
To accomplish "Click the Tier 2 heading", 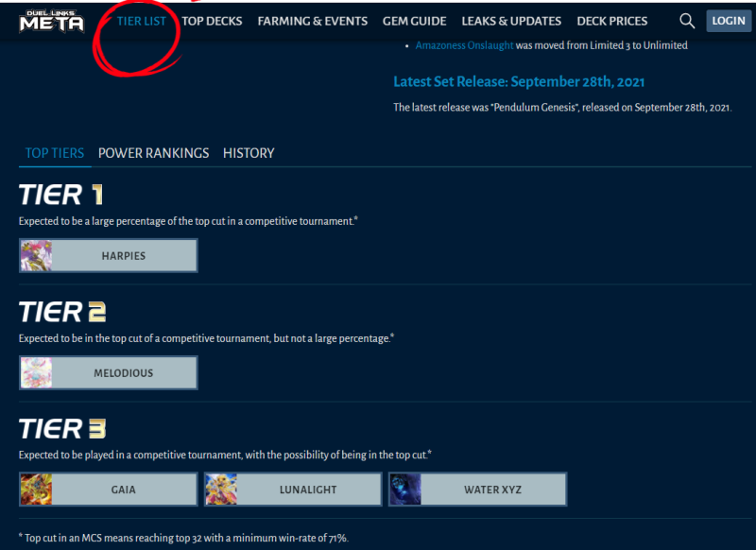I will (x=62, y=312).
